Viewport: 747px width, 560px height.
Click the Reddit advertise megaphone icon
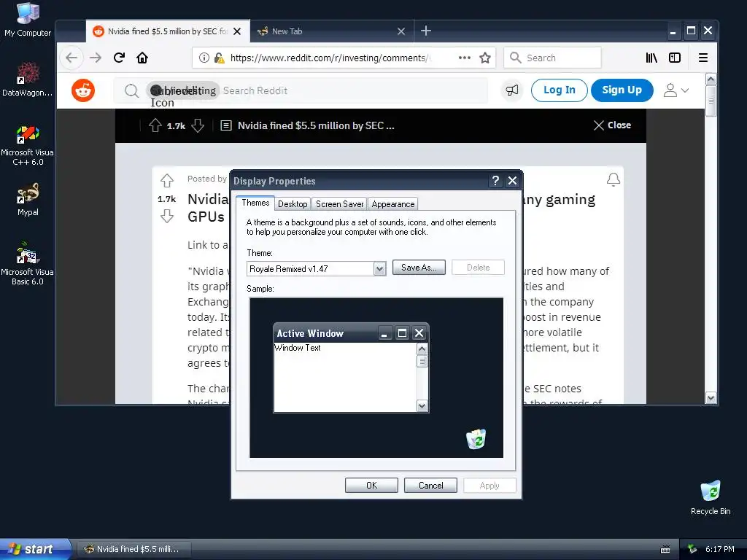point(512,90)
